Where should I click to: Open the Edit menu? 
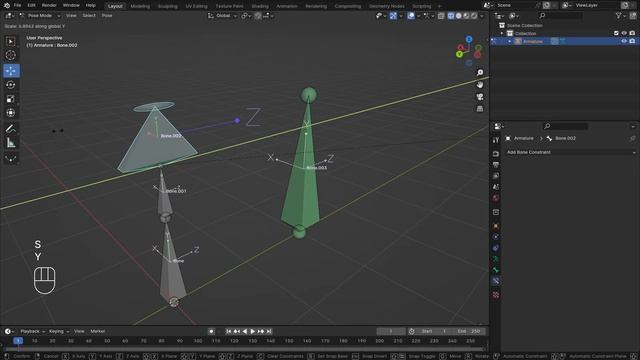tap(31, 5)
